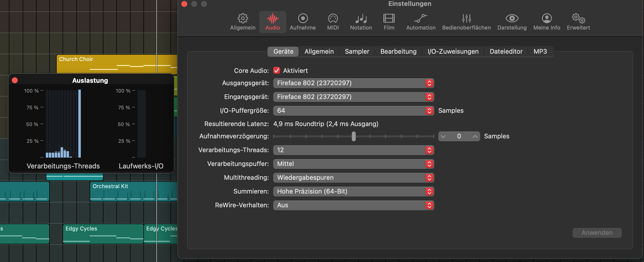
Task: Open the Aufnahme recording settings
Action: (303, 21)
